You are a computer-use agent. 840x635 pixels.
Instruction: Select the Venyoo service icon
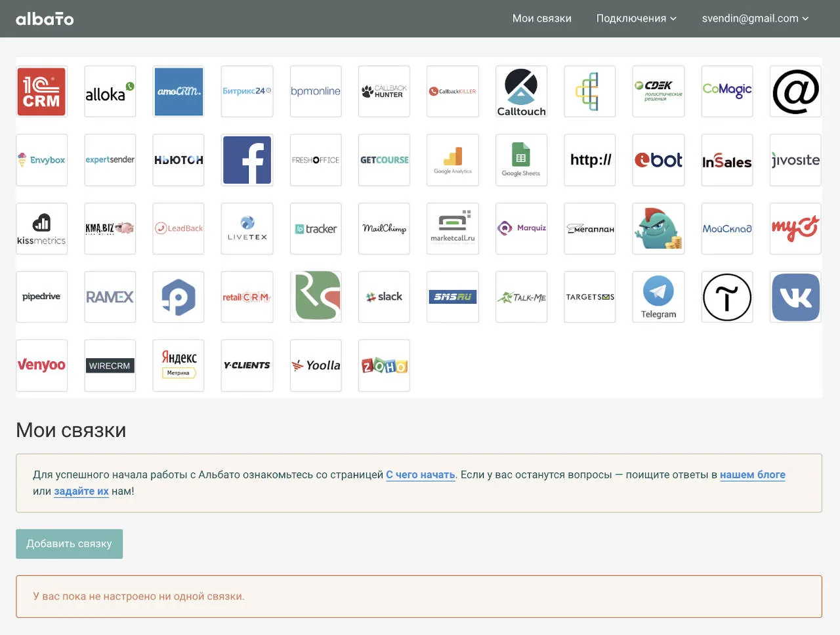(41, 365)
